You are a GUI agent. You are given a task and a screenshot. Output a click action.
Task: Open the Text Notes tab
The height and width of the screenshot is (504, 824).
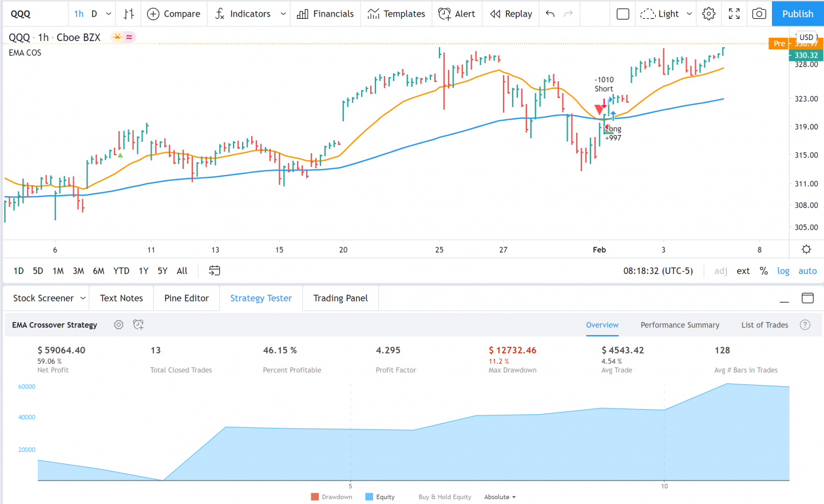121,298
